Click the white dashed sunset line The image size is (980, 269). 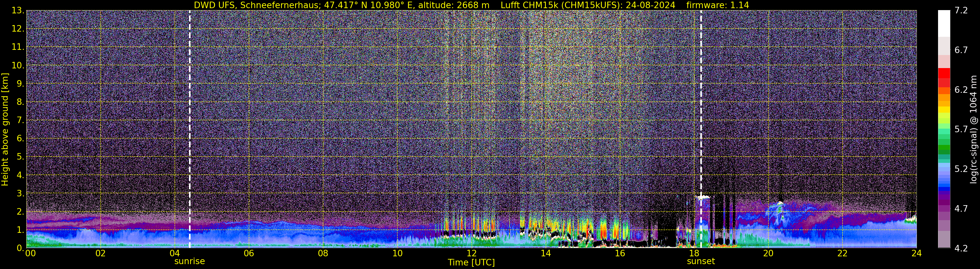[x=701, y=129]
